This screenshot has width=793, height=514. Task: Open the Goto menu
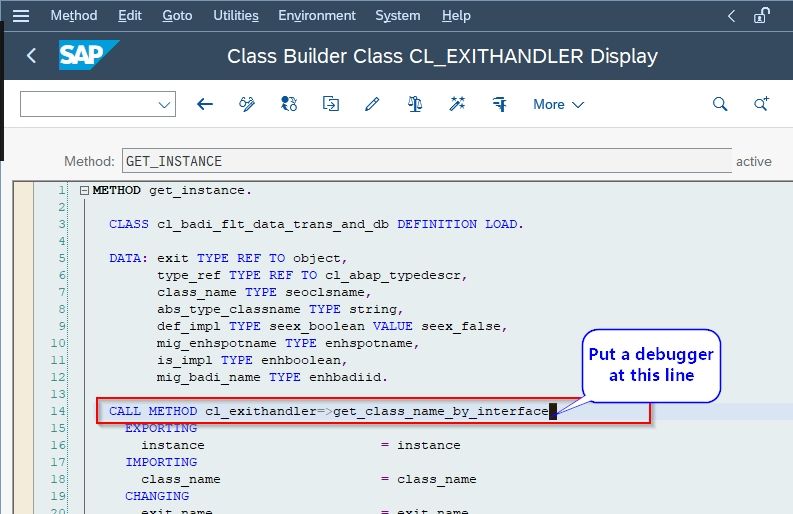[177, 16]
